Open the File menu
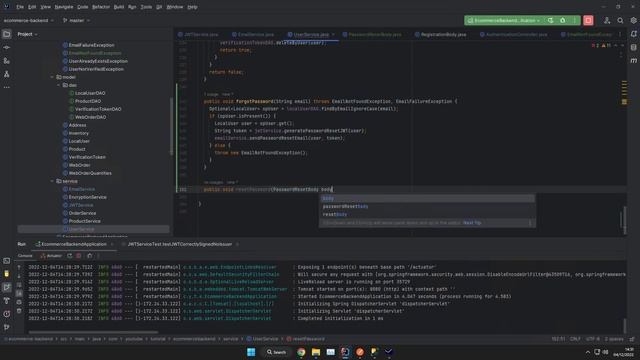640x360 pixels. [20, 7]
